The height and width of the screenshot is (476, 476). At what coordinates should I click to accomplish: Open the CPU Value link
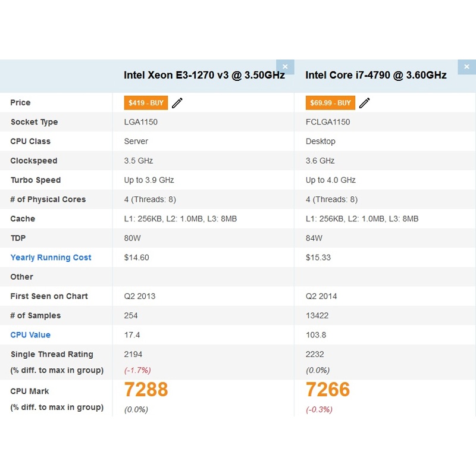[30, 335]
